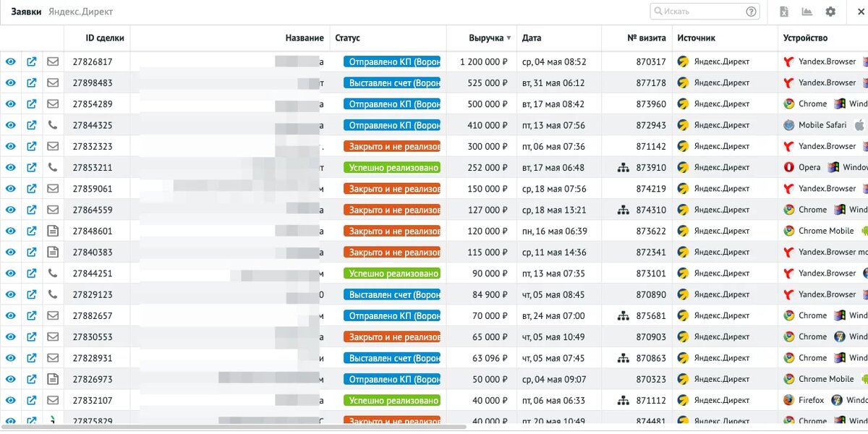Screen dimensions: 868x434
Task: Open visit chain icon for visit 874310
Action: (x=623, y=210)
